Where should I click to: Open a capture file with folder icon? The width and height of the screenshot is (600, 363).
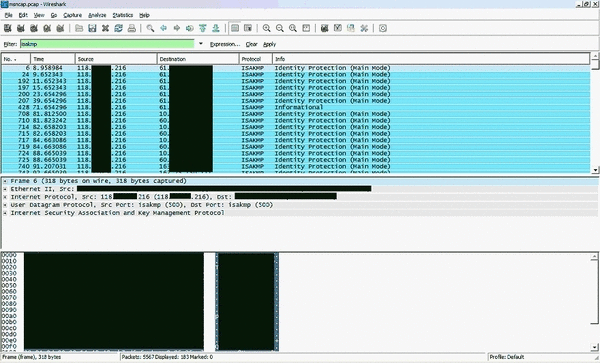(x=79, y=28)
